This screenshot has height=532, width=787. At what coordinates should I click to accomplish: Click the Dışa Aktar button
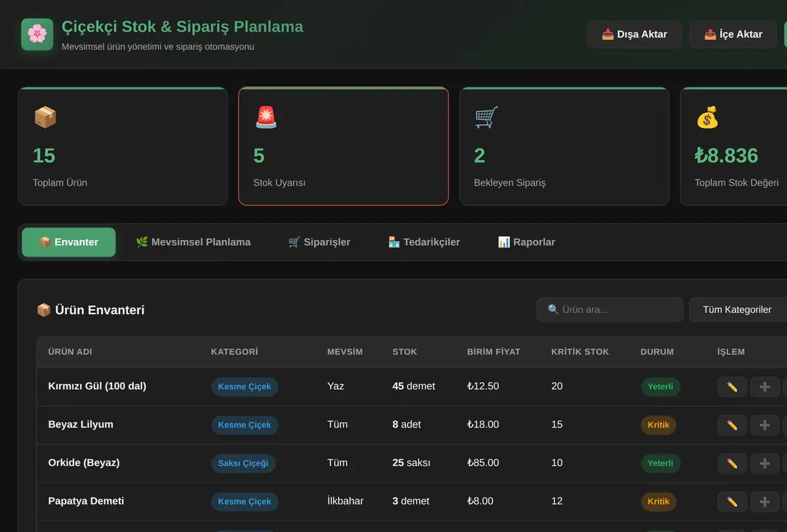tap(634, 34)
